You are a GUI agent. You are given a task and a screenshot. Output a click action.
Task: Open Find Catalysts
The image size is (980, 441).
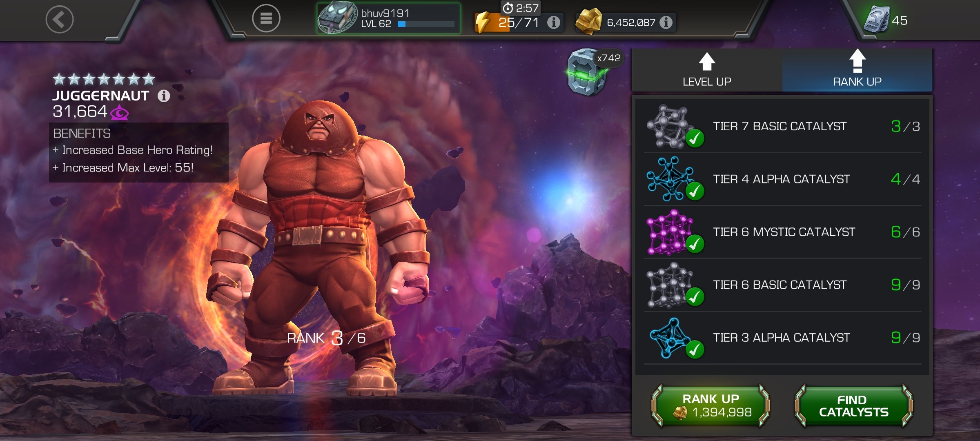853,406
